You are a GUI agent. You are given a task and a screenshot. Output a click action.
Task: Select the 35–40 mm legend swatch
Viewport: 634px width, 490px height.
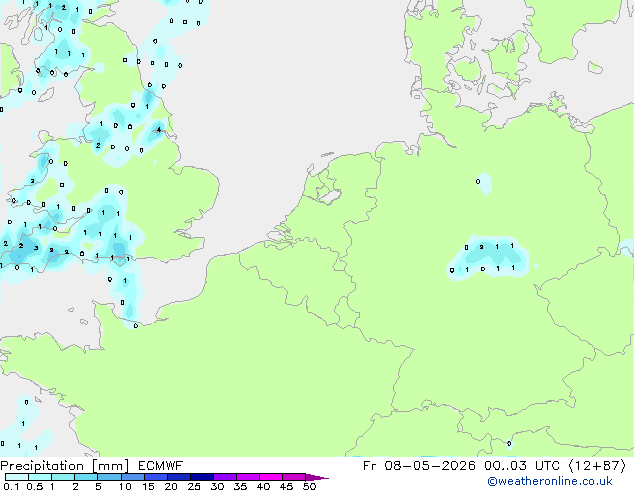[247, 477]
